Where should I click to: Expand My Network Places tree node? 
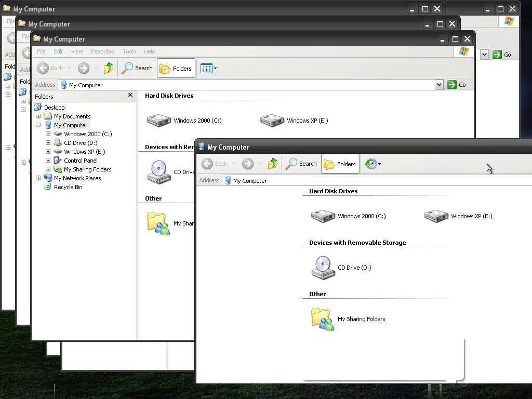[38, 178]
